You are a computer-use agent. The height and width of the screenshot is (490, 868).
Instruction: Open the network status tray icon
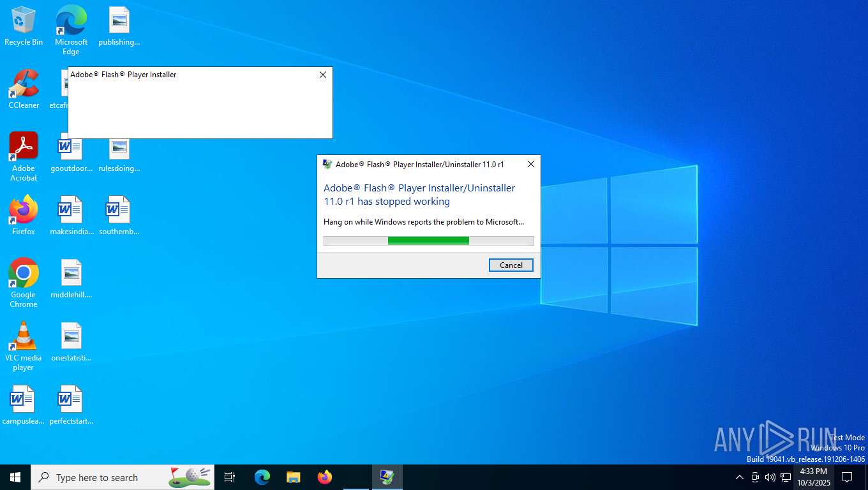coord(786,477)
